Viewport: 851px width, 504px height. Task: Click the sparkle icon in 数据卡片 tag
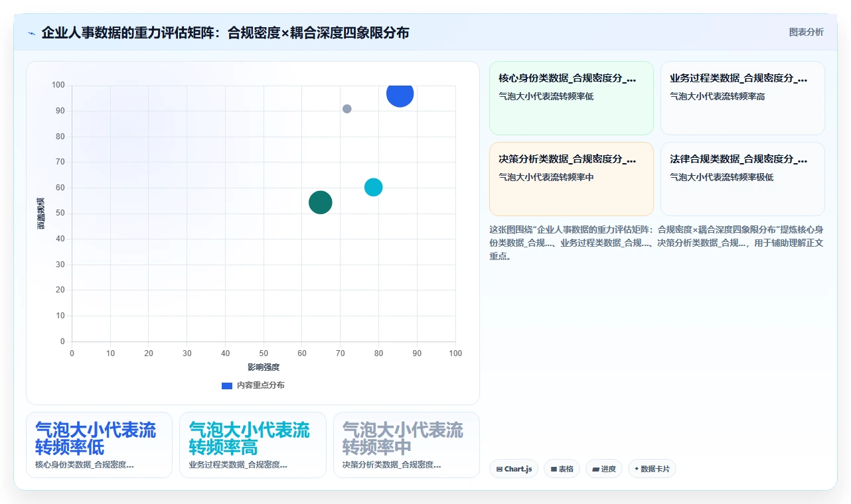[x=637, y=469]
